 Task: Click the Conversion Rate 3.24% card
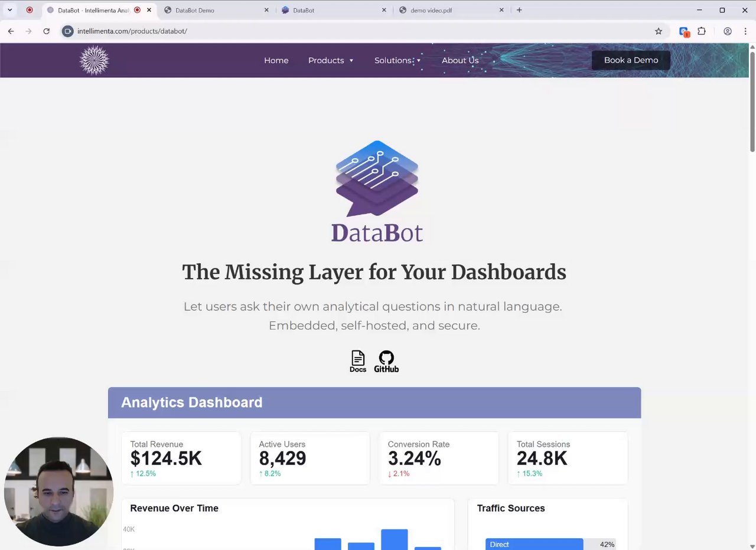pos(439,458)
